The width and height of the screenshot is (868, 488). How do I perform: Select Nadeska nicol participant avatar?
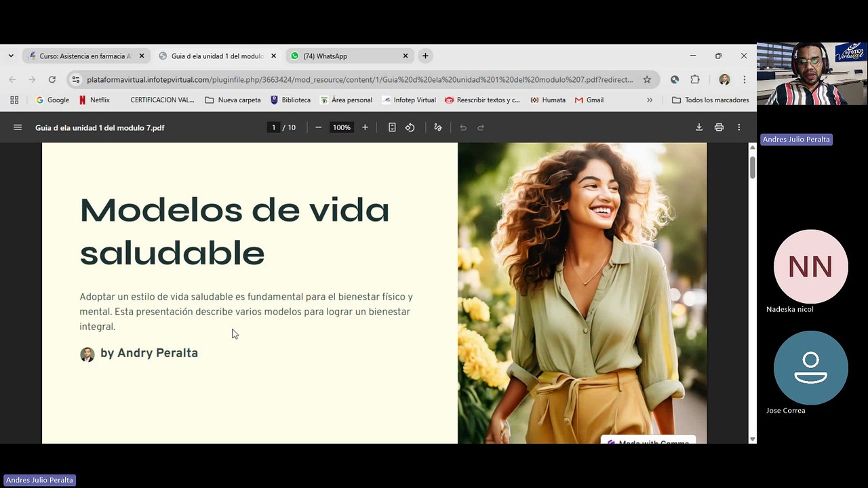coord(811,266)
